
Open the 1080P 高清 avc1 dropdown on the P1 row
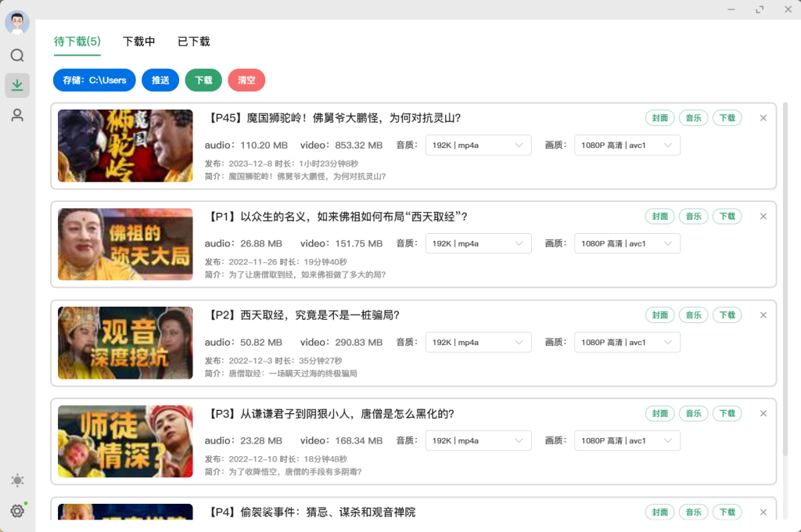(627, 243)
